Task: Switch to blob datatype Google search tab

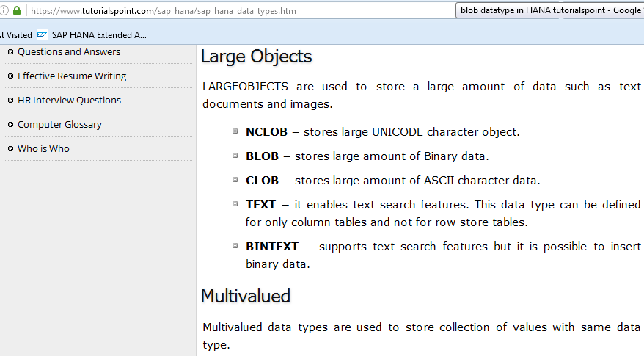Action: pyautogui.click(x=549, y=11)
